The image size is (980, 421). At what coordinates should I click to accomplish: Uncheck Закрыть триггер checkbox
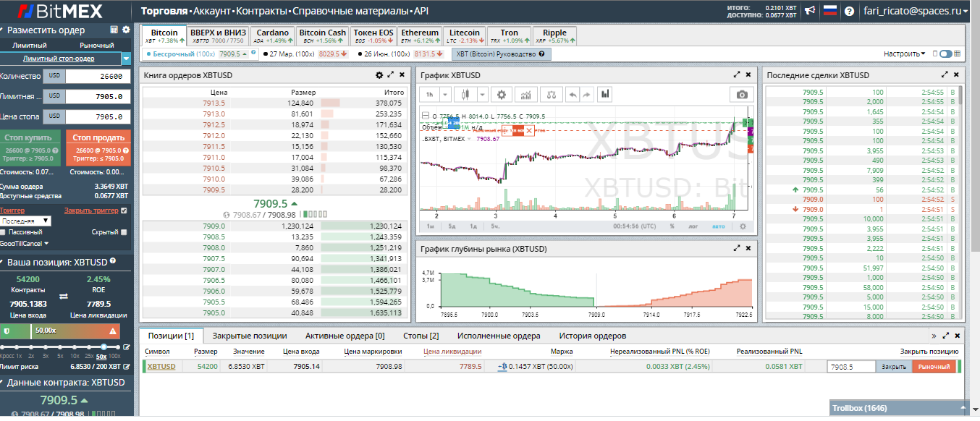(x=124, y=211)
